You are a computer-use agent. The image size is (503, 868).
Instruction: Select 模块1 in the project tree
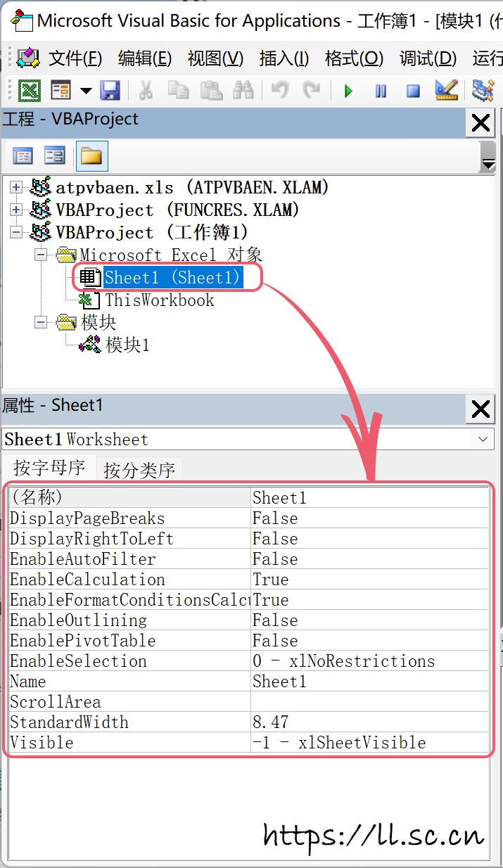click(127, 345)
